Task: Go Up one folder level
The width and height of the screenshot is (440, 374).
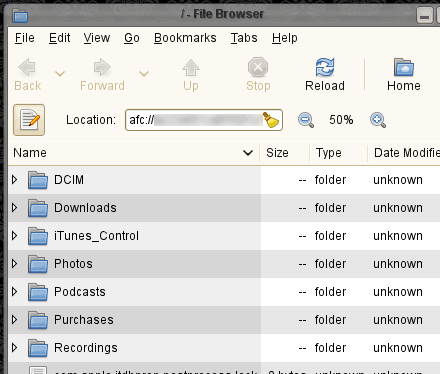Action: pos(191,75)
